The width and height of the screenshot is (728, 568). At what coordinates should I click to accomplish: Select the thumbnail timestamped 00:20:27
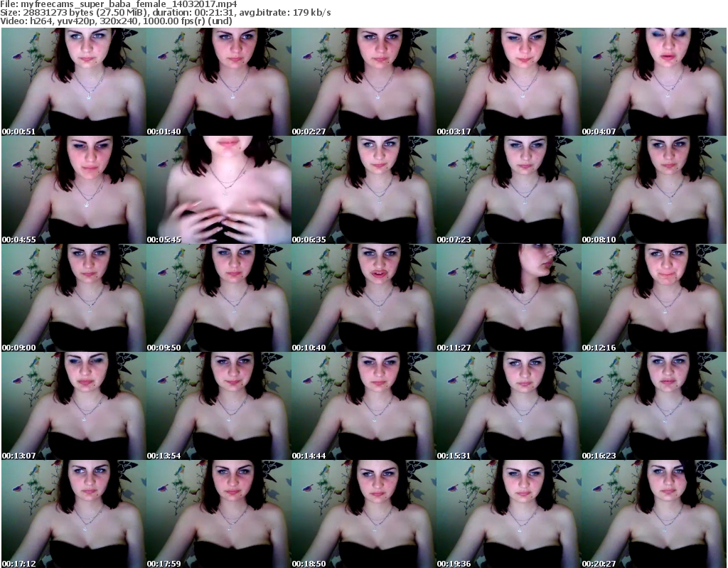coord(654,514)
